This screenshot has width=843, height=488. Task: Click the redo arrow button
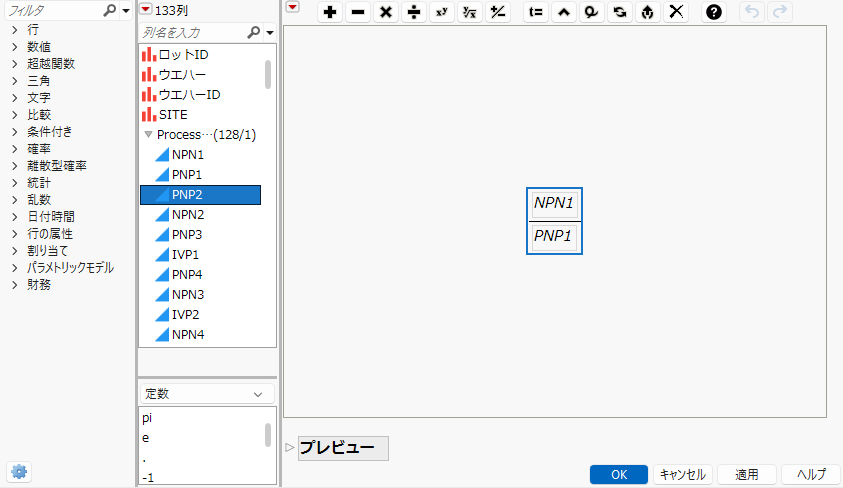point(780,11)
